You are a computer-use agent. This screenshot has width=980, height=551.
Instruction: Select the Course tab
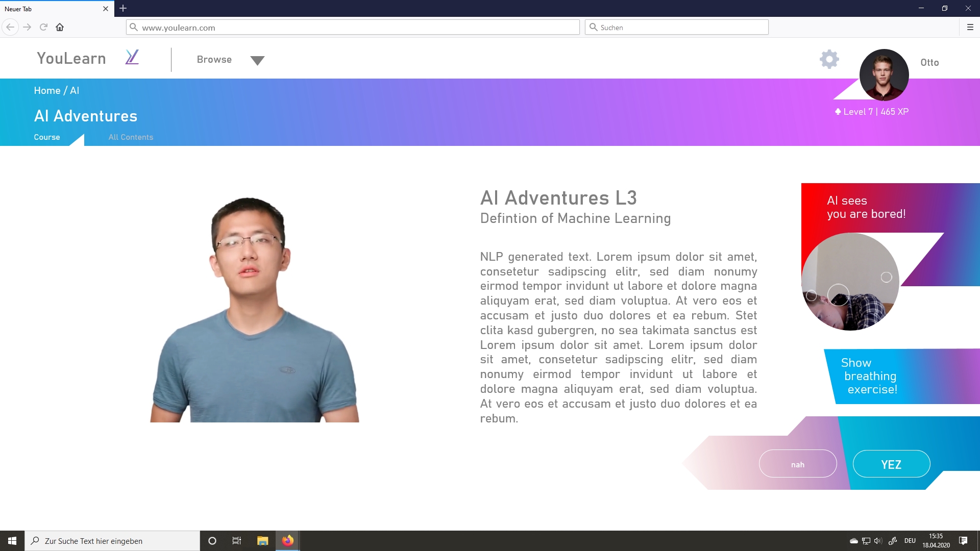(47, 137)
